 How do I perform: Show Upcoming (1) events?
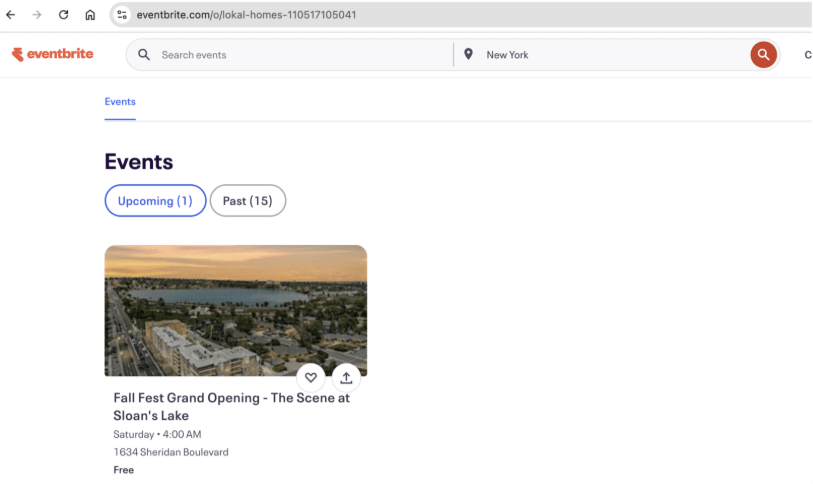[x=155, y=201]
